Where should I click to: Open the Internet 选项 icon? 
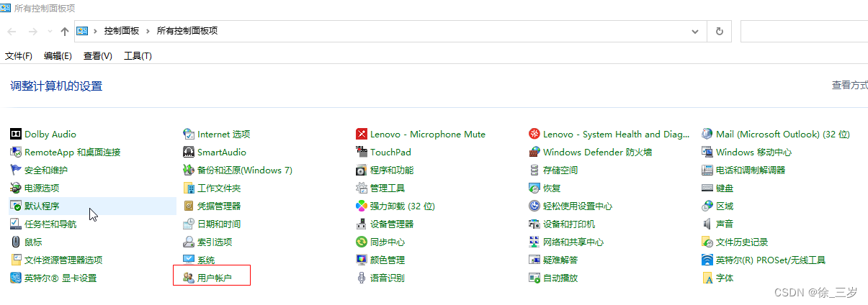click(189, 134)
